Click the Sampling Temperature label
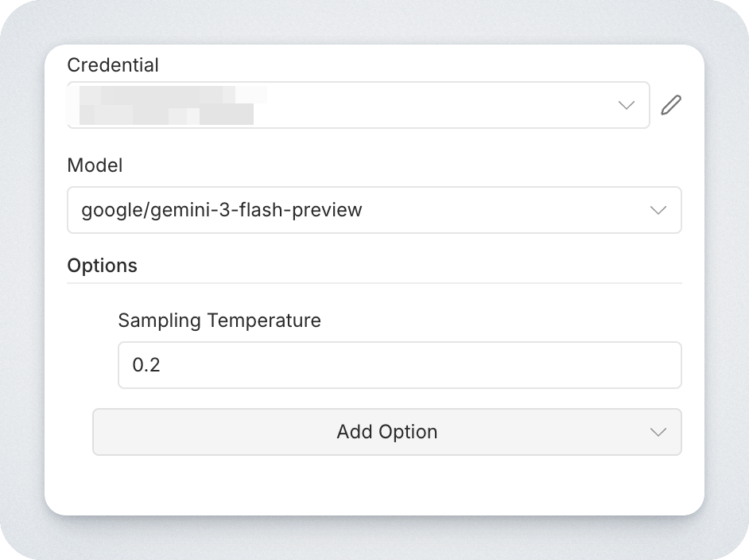This screenshot has height=560, width=749. pyautogui.click(x=219, y=321)
